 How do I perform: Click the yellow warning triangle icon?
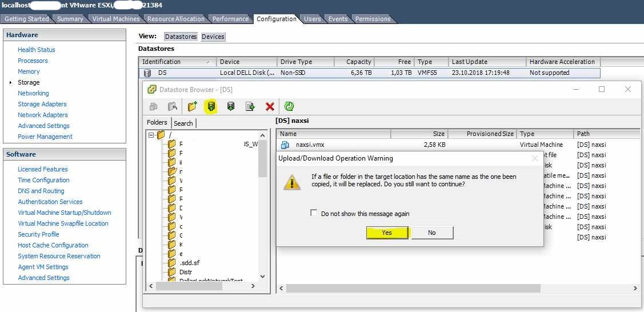coord(292,182)
